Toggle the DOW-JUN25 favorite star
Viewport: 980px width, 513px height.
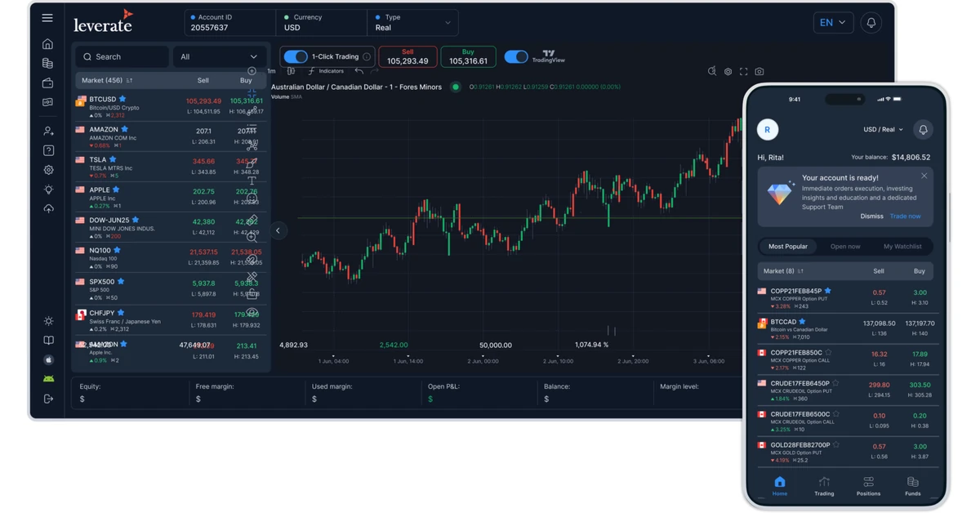click(136, 220)
